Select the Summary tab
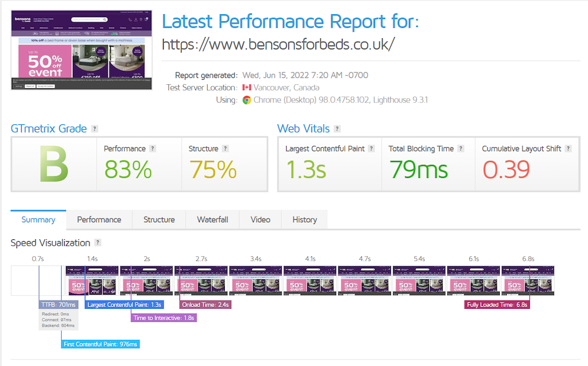Image resolution: width=588 pixels, height=366 pixels. pos(38,220)
